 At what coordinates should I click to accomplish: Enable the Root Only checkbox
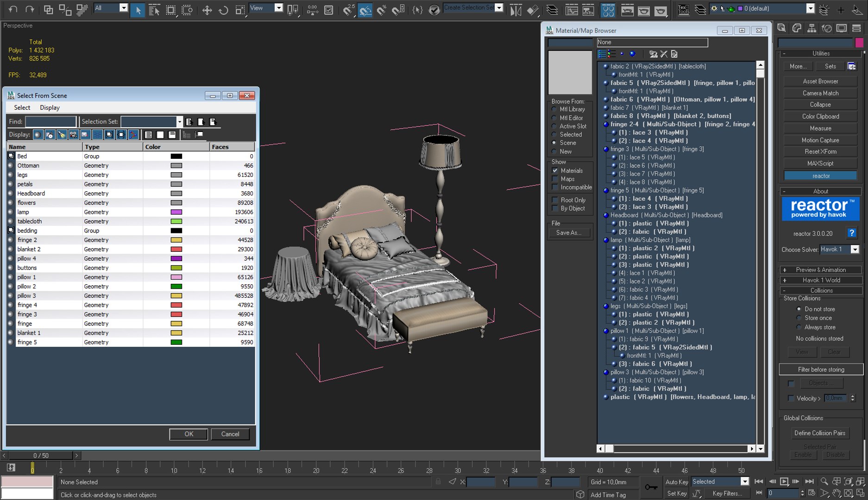tap(555, 200)
